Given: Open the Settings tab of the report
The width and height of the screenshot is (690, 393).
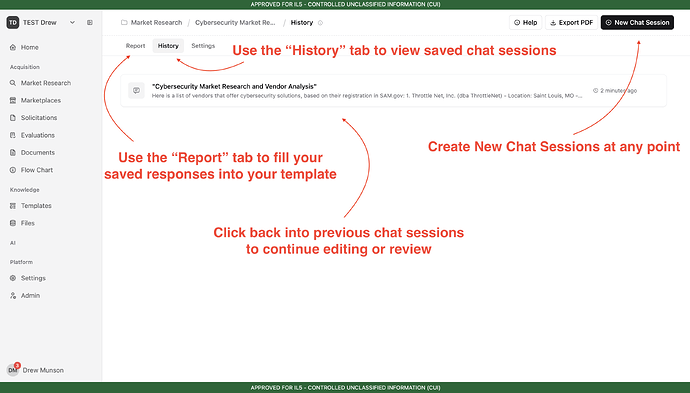Looking at the screenshot, I should 203,46.
